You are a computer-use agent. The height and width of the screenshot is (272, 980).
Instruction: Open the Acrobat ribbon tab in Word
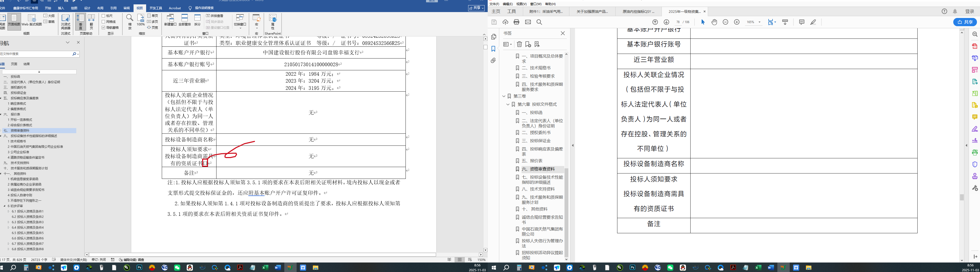175,8
